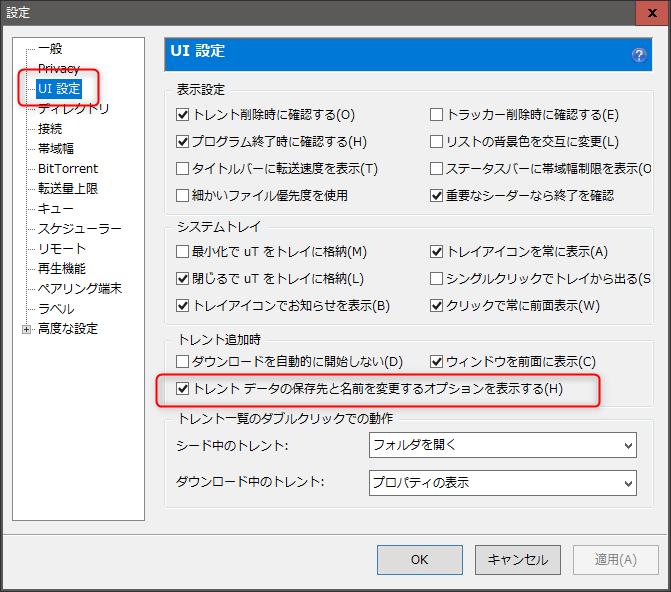Expand the 高度な設定 tree node
This screenshot has width=671, height=592.
pos(27,329)
